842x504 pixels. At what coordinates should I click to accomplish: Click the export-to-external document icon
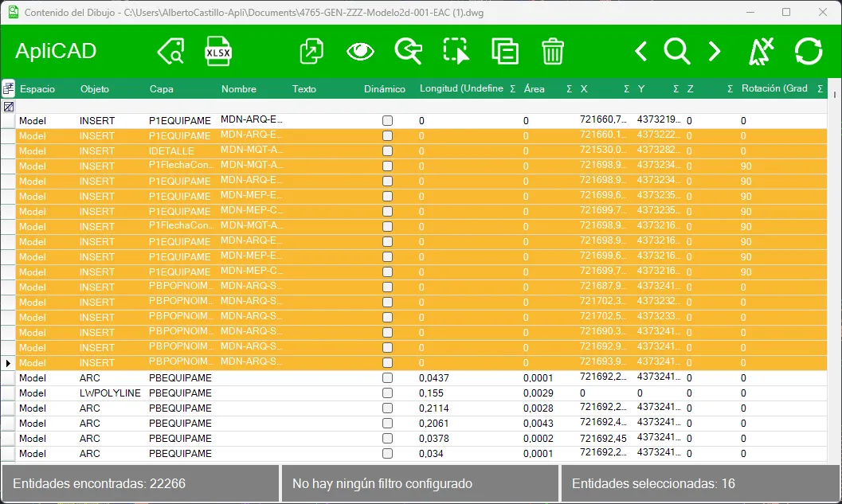[x=311, y=52]
